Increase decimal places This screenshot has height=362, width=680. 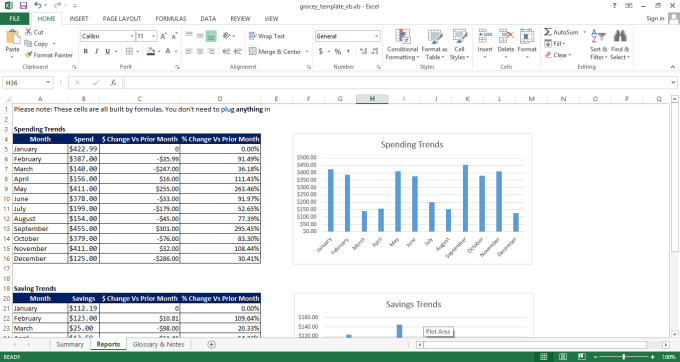pos(363,51)
